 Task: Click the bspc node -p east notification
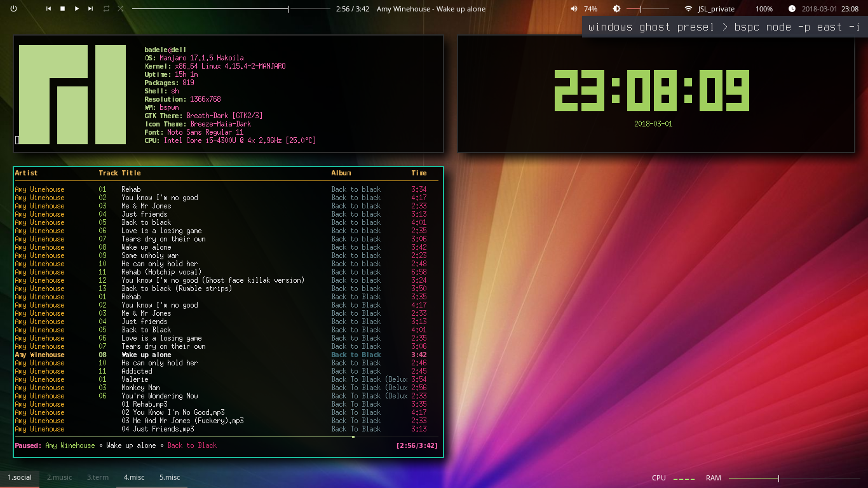pos(724,27)
